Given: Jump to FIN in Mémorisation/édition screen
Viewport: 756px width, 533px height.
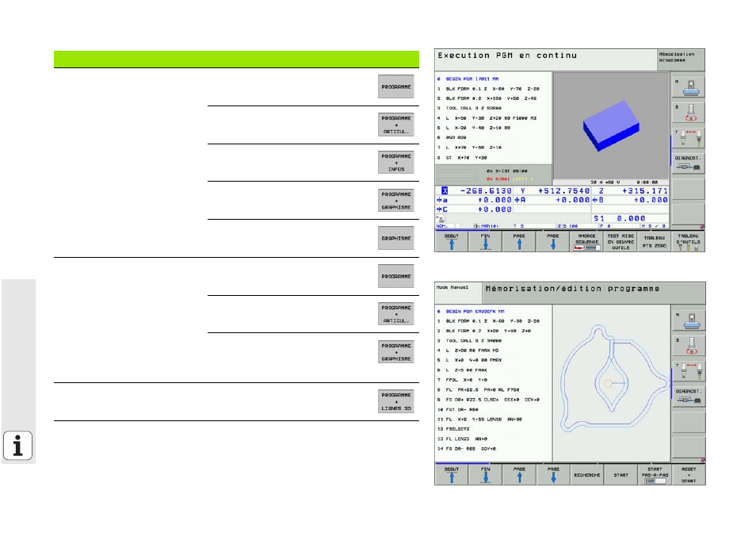Looking at the screenshot, I should coord(485,474).
